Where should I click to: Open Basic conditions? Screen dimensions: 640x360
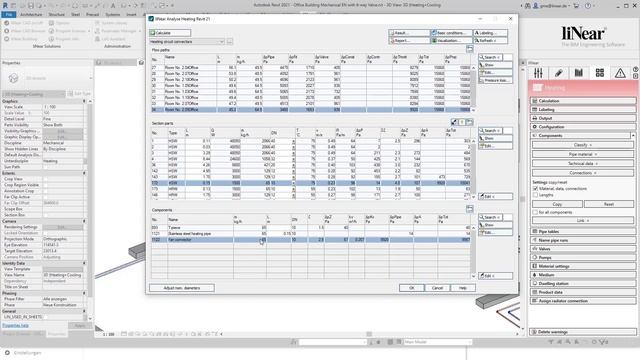coord(451,33)
